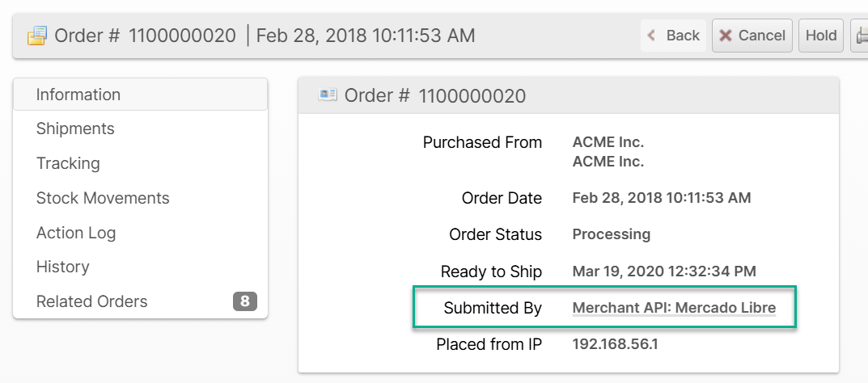Click the print icon at the toolbar edge

click(862, 36)
